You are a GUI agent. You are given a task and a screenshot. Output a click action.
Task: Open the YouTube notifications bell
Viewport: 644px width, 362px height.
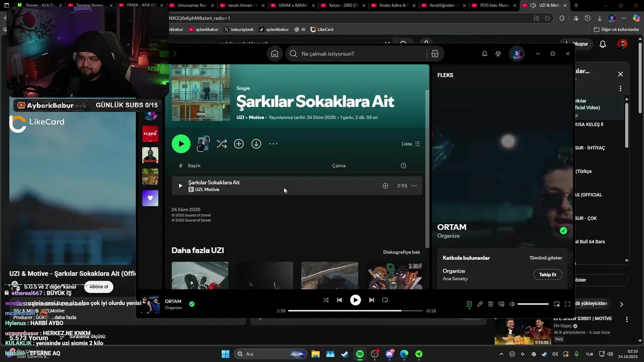603,44
